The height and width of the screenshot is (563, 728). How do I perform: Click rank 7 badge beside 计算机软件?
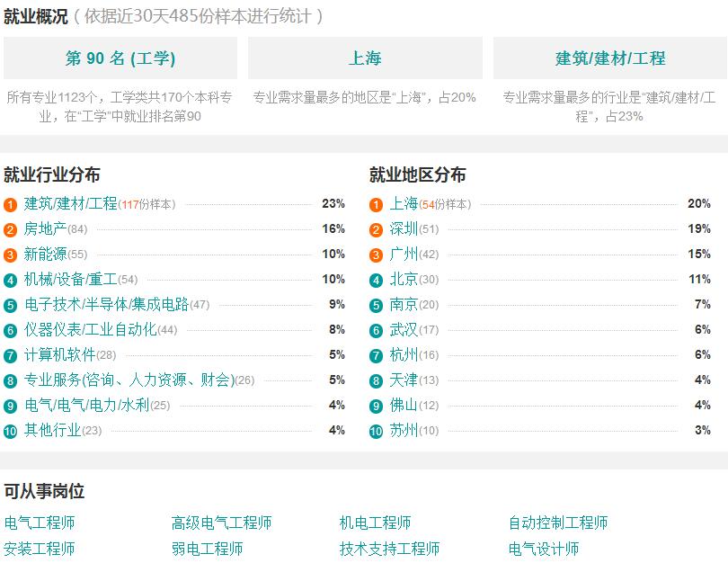[x=10, y=356]
